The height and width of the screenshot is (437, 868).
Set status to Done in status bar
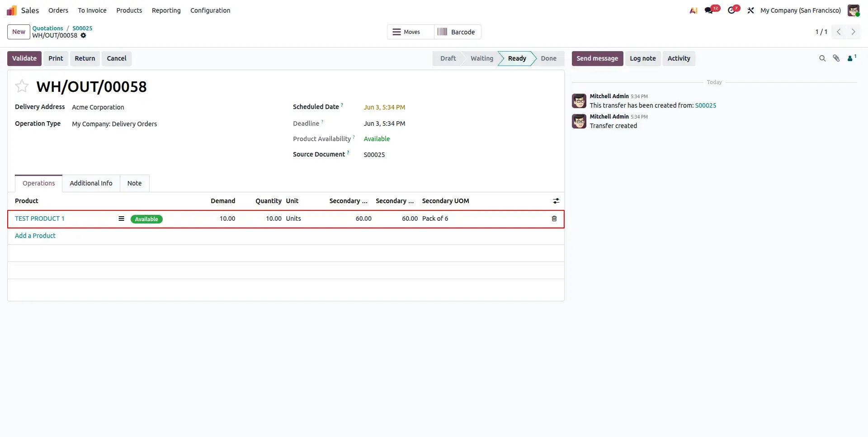tap(548, 58)
